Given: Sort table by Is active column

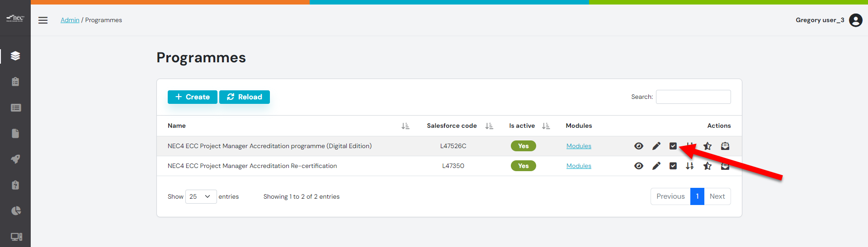Looking at the screenshot, I should coord(546,126).
